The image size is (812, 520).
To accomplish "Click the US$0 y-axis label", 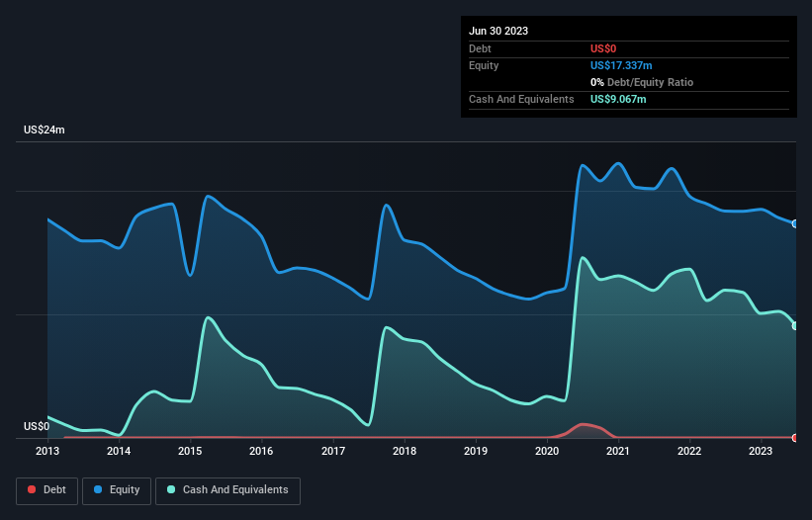I will [37, 426].
